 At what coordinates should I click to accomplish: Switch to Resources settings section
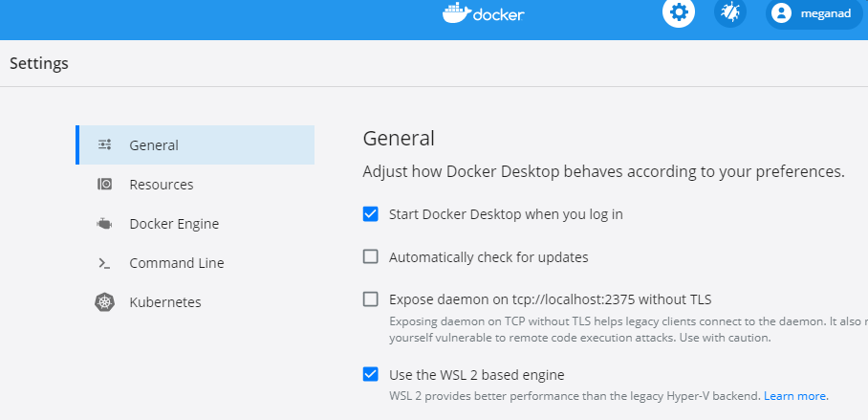(x=195, y=184)
